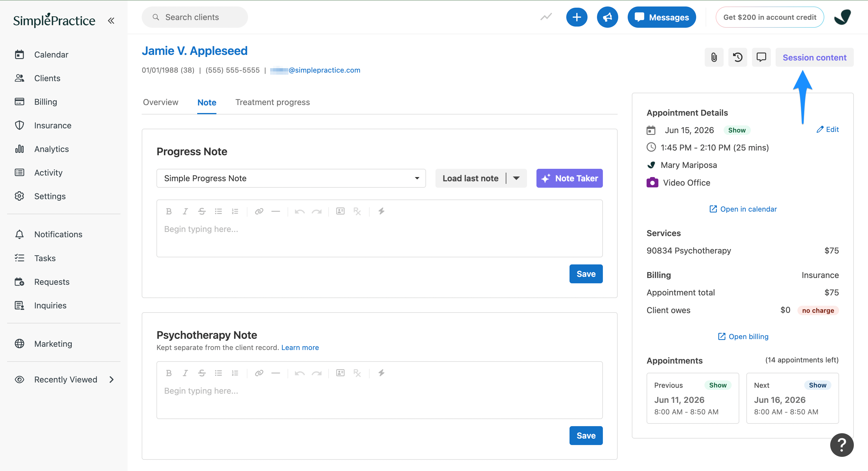This screenshot has width=868, height=471.
Task: Save the Progress Note
Action: pyautogui.click(x=586, y=274)
